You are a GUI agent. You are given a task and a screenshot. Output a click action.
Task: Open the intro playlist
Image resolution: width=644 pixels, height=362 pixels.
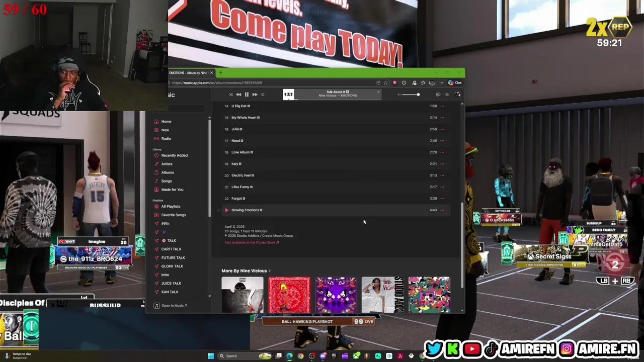pyautogui.click(x=165, y=275)
